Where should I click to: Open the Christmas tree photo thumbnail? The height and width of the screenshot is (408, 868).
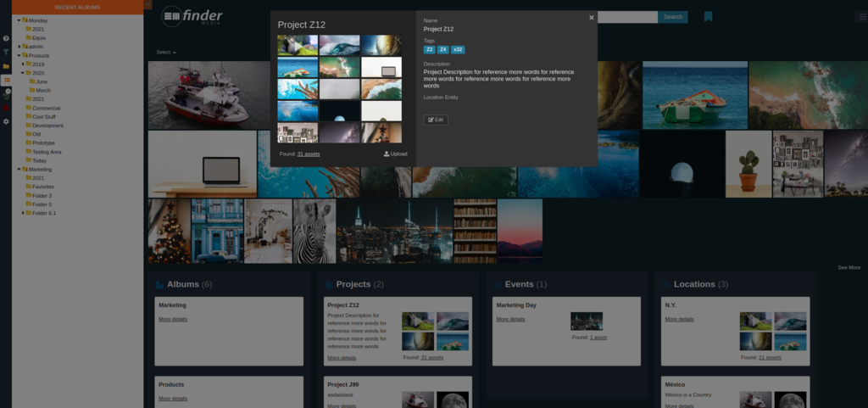pyautogui.click(x=170, y=232)
